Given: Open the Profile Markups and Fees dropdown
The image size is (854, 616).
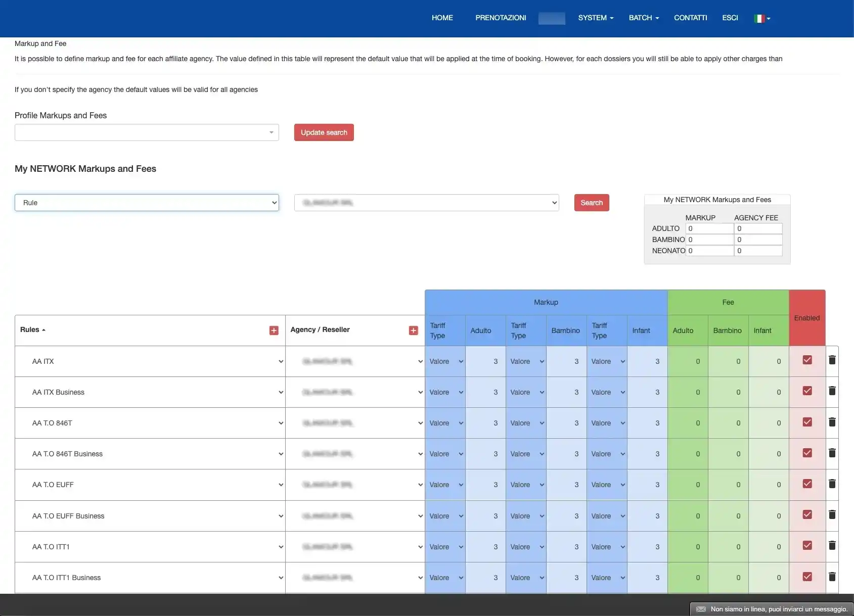Looking at the screenshot, I should [147, 132].
